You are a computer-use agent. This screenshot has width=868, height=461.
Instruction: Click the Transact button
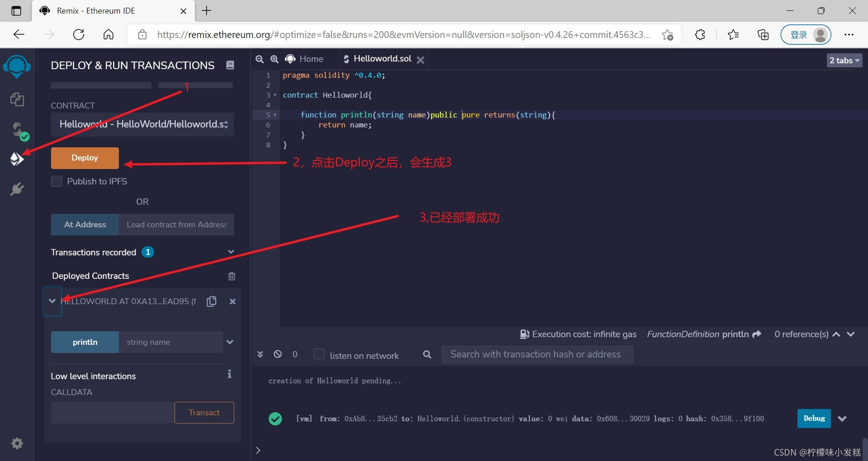coord(204,413)
